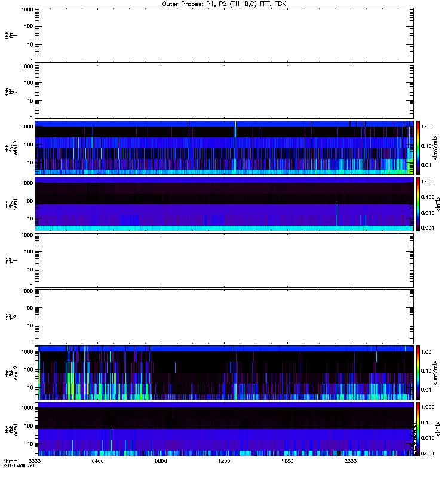Click the '<|mV/m|>' unit label beside thb edc12 color bar
448x478 pixels.
[435, 148]
